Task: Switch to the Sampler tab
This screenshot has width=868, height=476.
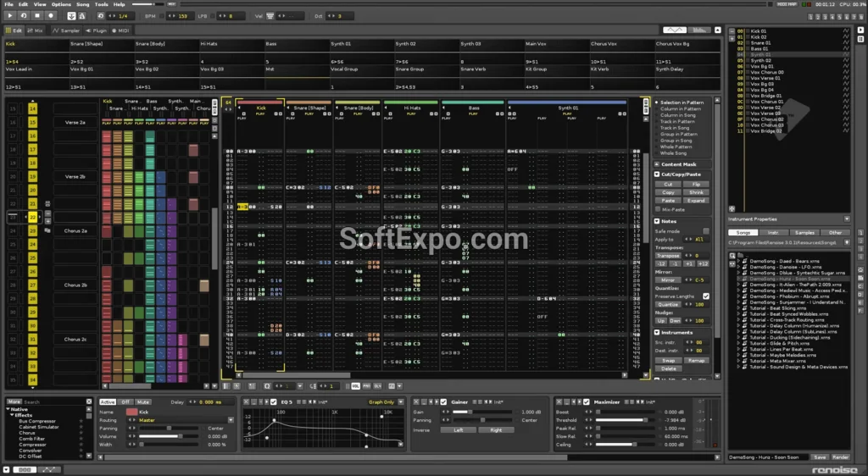Action: [66, 30]
